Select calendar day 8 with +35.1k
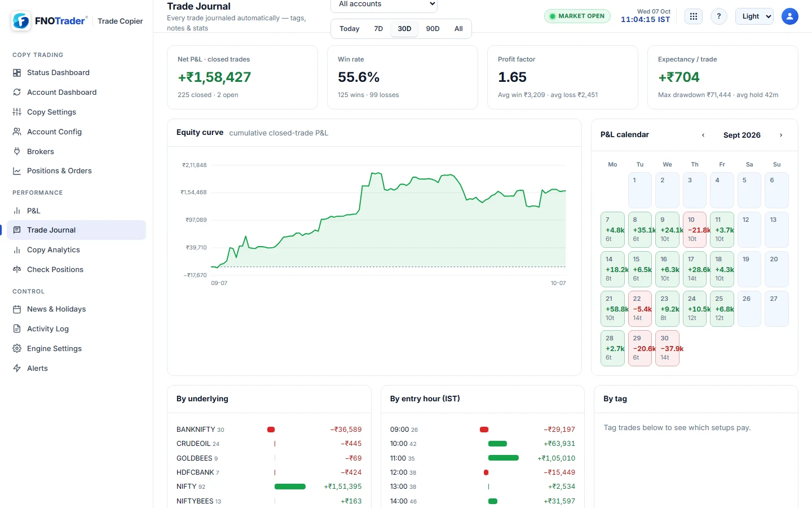The height and width of the screenshot is (508, 812). point(640,230)
